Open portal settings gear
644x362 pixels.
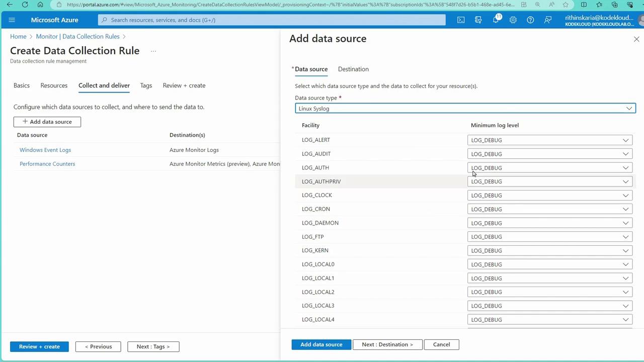pyautogui.click(x=513, y=20)
